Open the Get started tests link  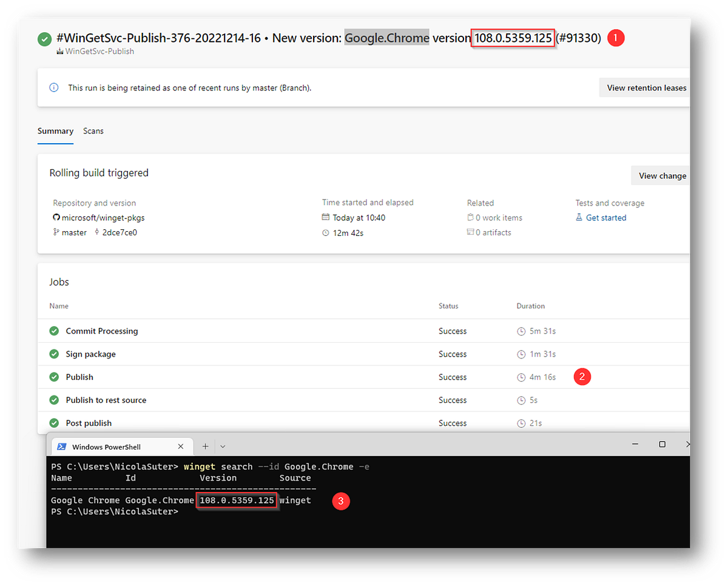click(x=606, y=218)
